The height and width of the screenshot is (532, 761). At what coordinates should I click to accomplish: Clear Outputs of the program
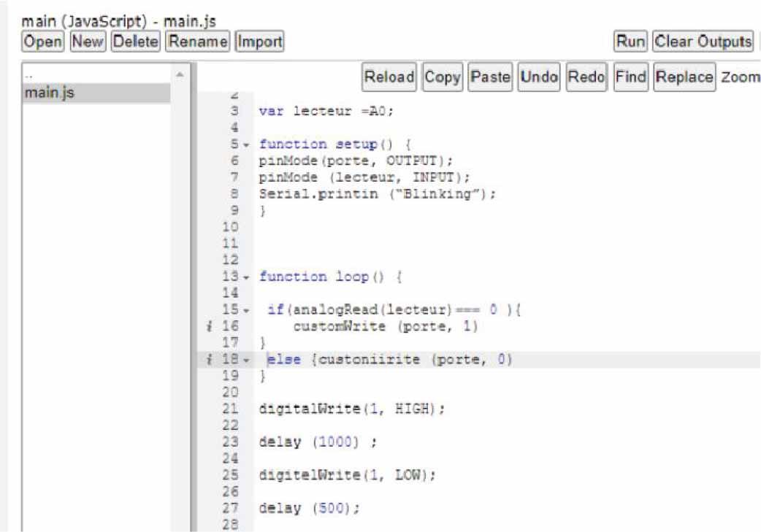[703, 42]
